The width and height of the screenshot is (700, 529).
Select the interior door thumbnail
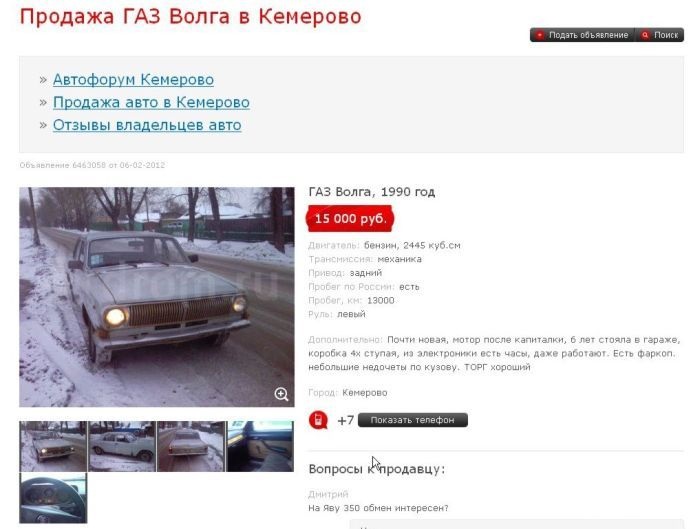[260, 446]
